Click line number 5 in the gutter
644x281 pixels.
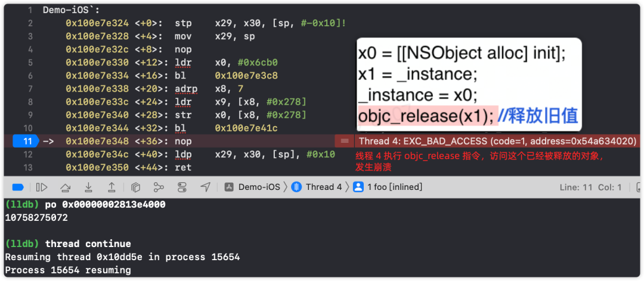point(30,63)
